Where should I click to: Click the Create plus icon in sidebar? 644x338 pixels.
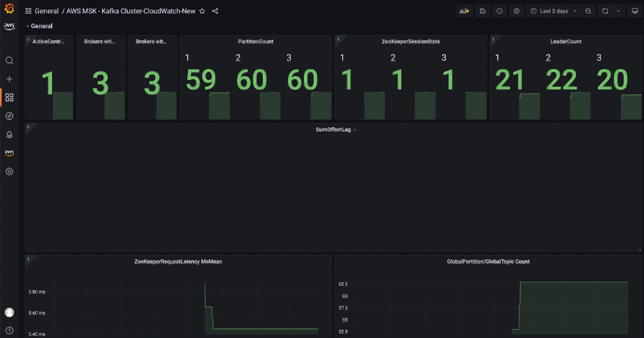click(x=10, y=79)
